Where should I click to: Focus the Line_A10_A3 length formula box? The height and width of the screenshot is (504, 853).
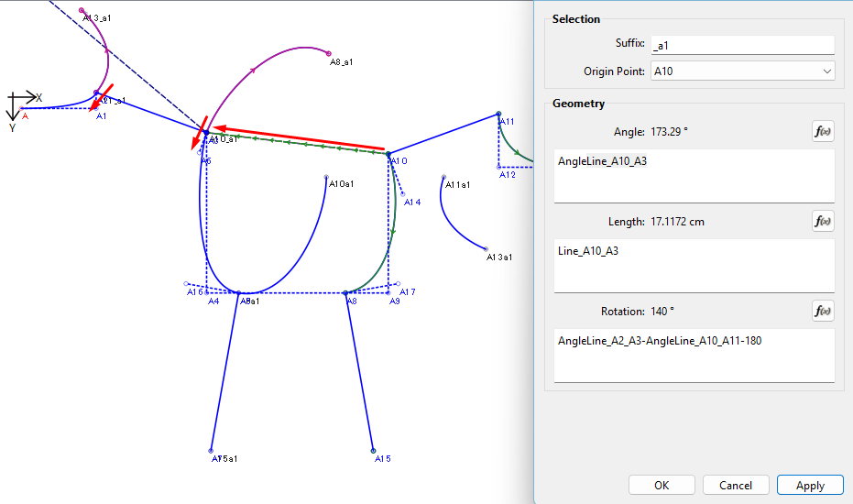pyautogui.click(x=694, y=265)
